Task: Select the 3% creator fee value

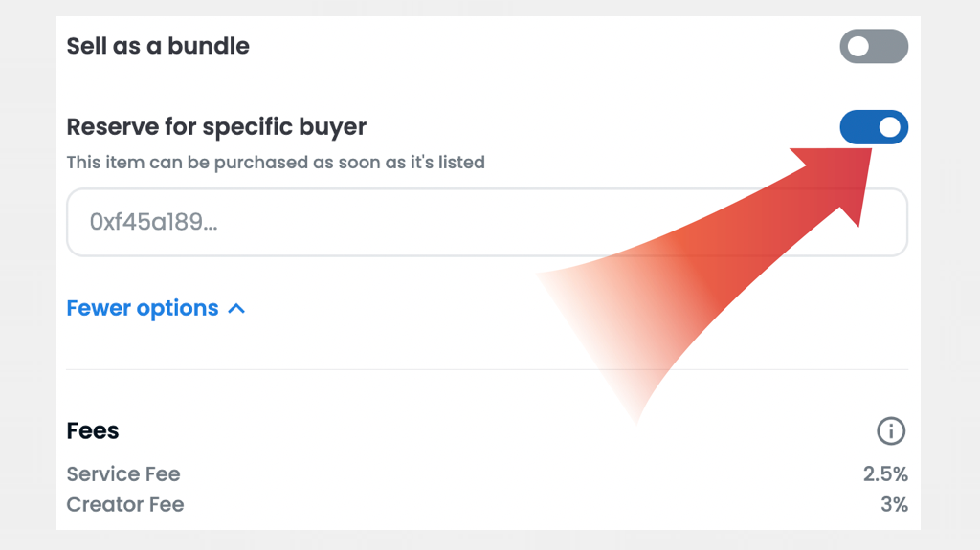Action: pos(894,504)
